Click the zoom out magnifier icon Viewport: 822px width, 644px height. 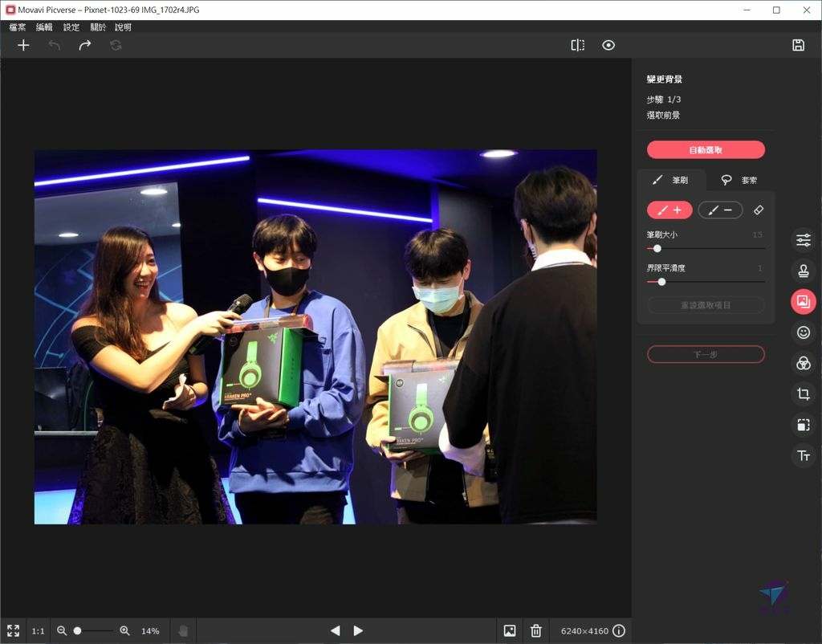click(x=62, y=631)
